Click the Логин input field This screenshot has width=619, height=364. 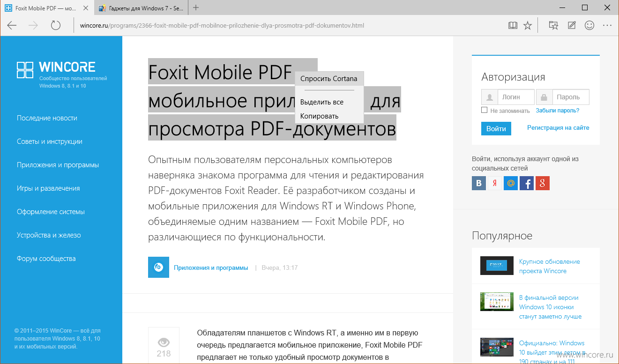[515, 97]
